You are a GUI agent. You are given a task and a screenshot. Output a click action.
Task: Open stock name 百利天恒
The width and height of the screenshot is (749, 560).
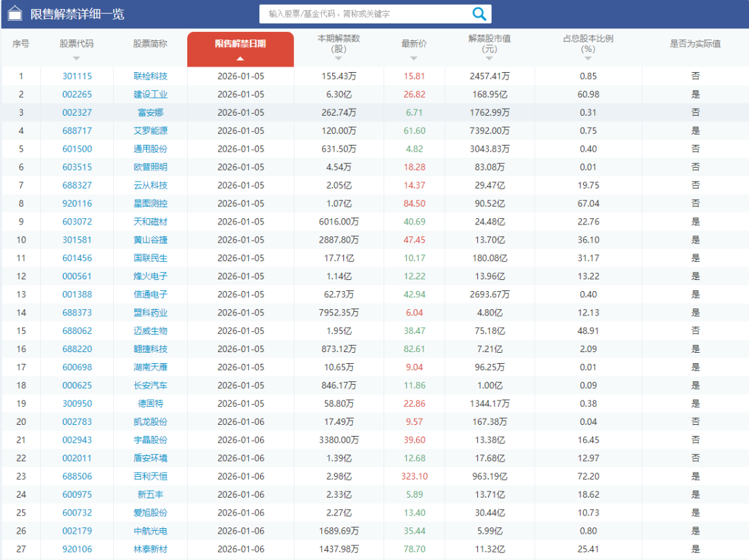coord(150,476)
